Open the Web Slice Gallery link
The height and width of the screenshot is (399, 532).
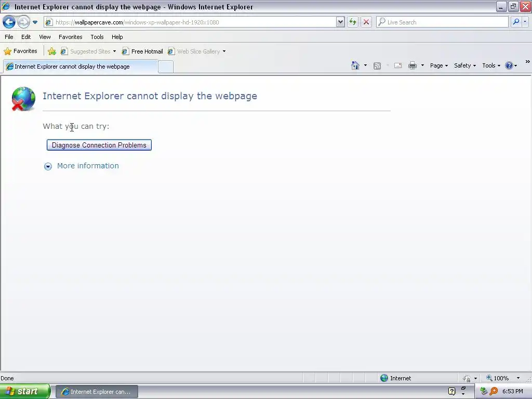pos(194,51)
